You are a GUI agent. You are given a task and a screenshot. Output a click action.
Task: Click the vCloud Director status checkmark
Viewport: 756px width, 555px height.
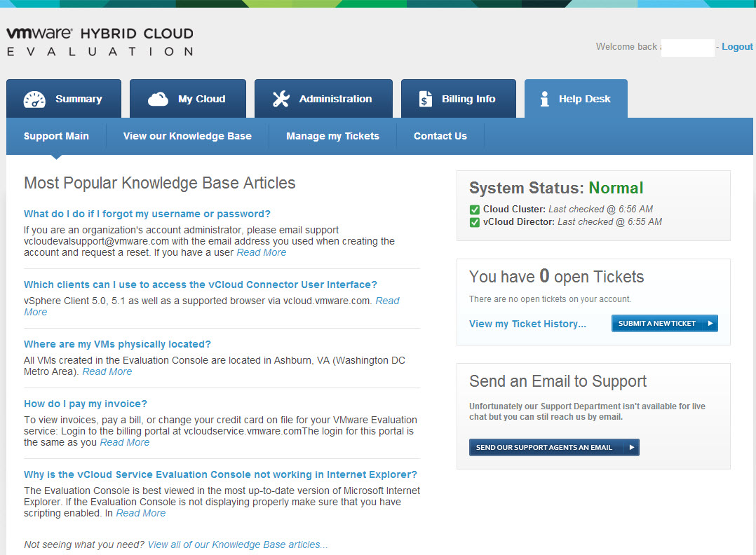click(x=474, y=222)
